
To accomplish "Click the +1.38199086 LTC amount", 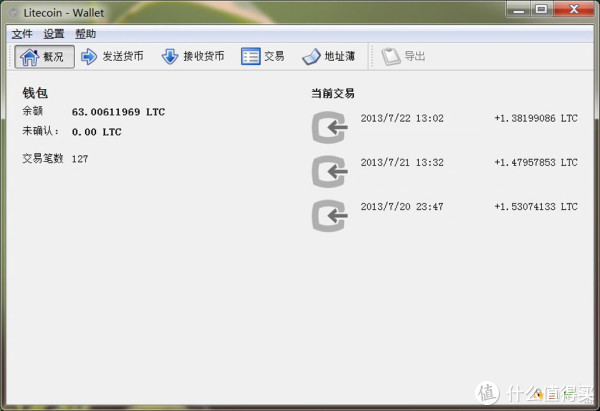I will (536, 118).
